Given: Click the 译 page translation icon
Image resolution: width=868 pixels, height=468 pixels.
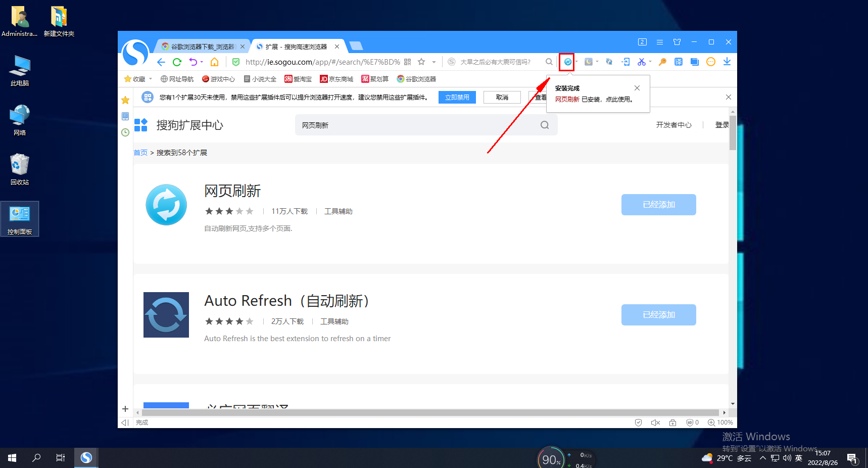Looking at the screenshot, I should 679,62.
